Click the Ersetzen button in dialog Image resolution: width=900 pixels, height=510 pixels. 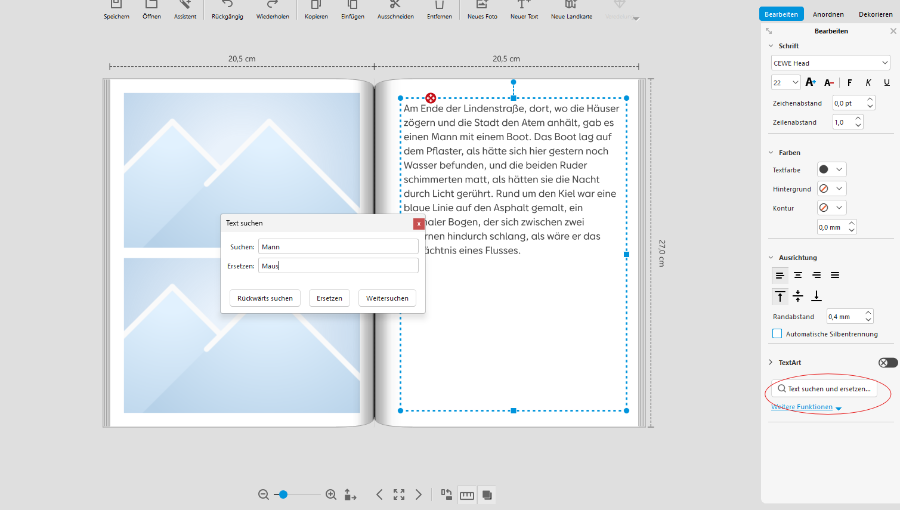[x=329, y=298]
